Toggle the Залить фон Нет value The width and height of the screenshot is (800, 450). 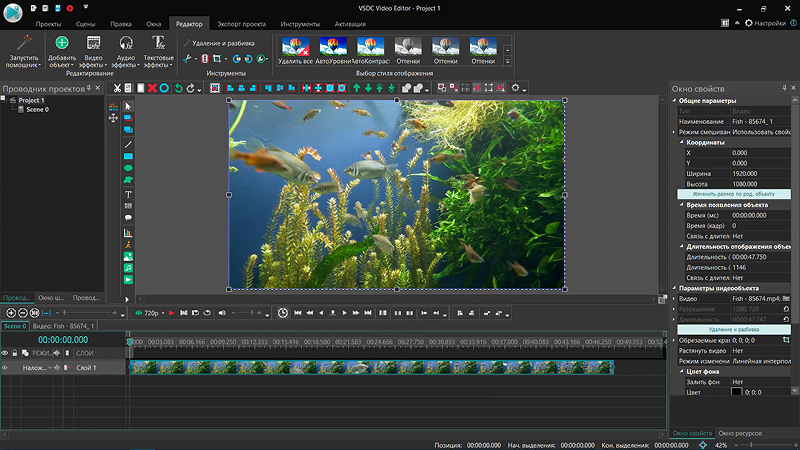click(760, 382)
